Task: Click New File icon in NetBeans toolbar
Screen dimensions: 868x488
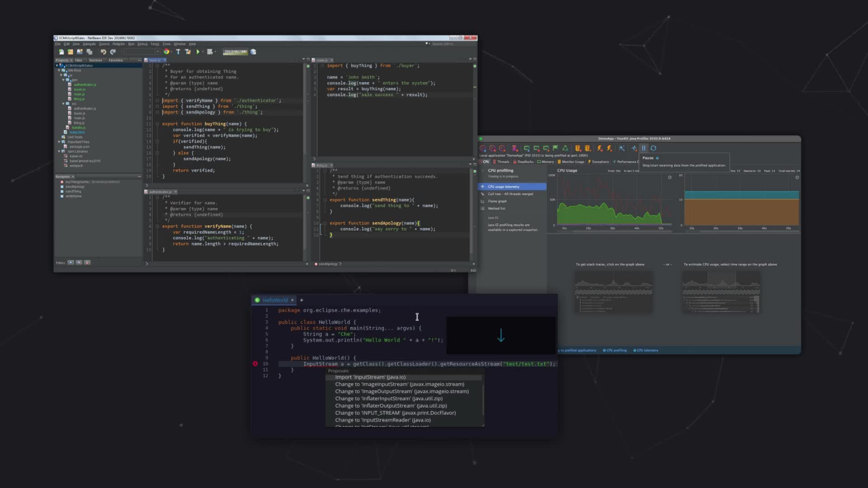Action: [61, 52]
